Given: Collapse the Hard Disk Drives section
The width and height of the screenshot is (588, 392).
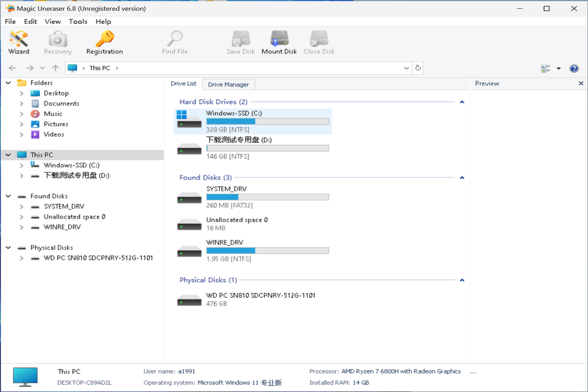Looking at the screenshot, I should 462,102.
